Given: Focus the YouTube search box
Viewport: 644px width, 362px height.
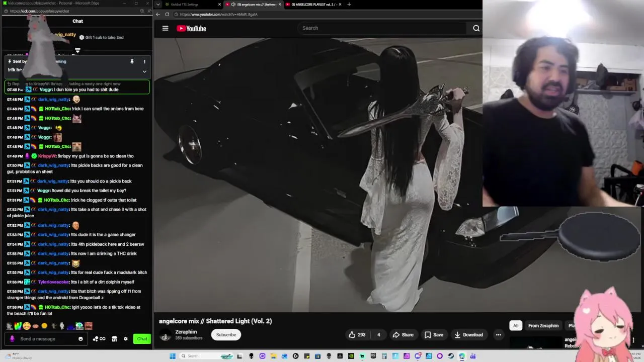Looking at the screenshot, I should point(383,28).
